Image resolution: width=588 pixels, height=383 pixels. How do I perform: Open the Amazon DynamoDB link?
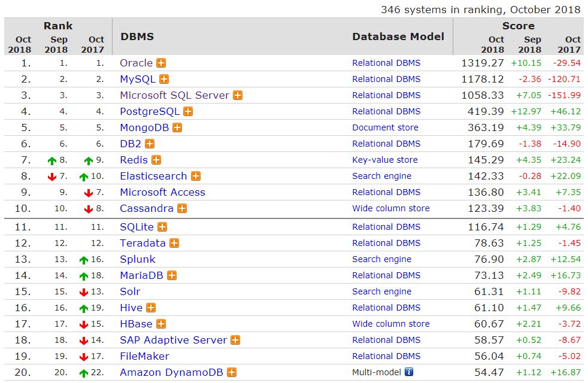[x=171, y=372]
